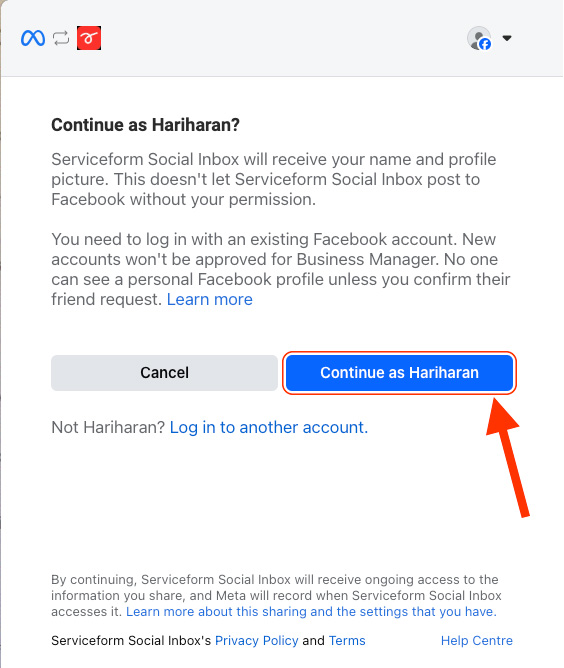564x668 pixels.
Task: Click the By continuing disclaimer text
Action: coord(276,596)
